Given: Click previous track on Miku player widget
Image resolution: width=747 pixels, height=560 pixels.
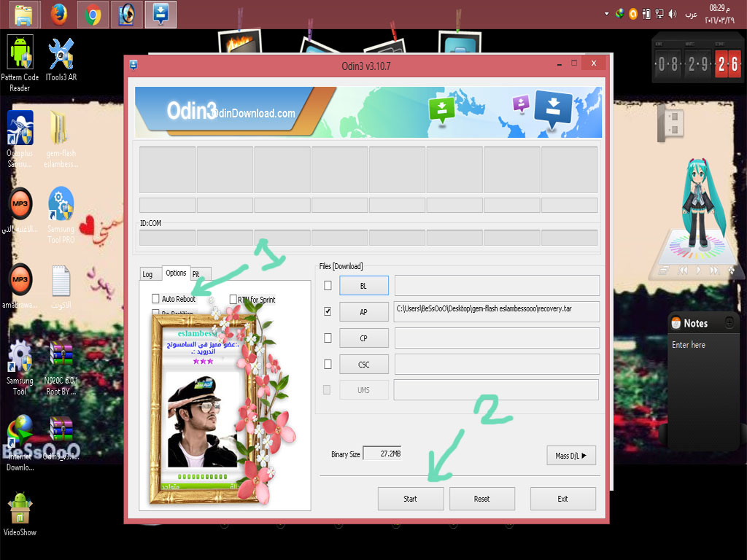Looking at the screenshot, I should point(683,271).
